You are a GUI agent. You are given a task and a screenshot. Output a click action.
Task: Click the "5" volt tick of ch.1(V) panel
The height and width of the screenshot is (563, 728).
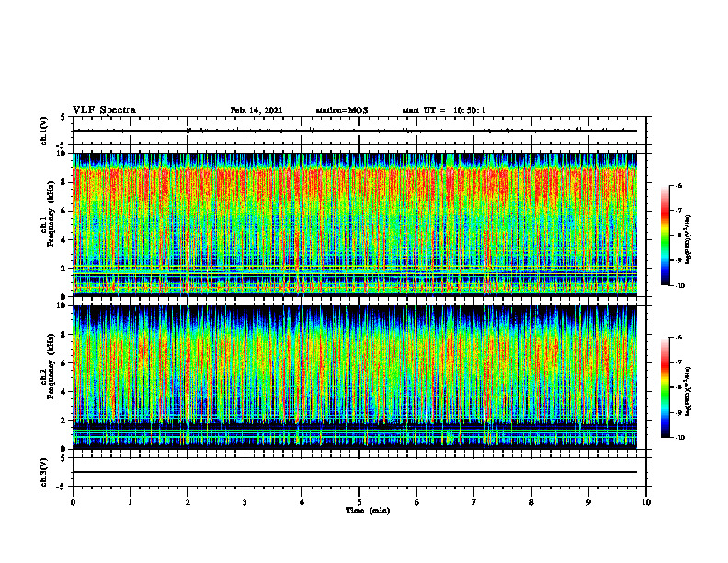coord(63,117)
